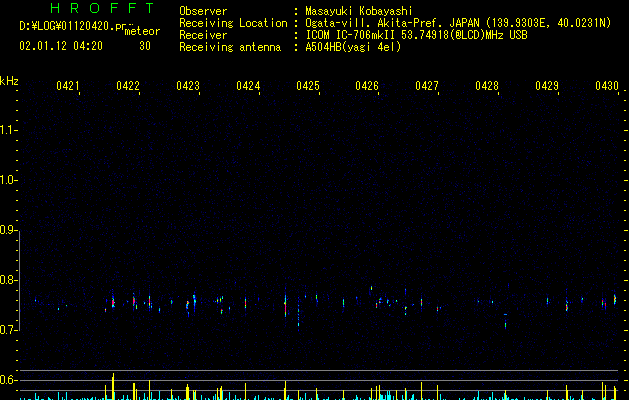Click the 'meteor' label
The height and width of the screenshot is (400, 629).
142,31
